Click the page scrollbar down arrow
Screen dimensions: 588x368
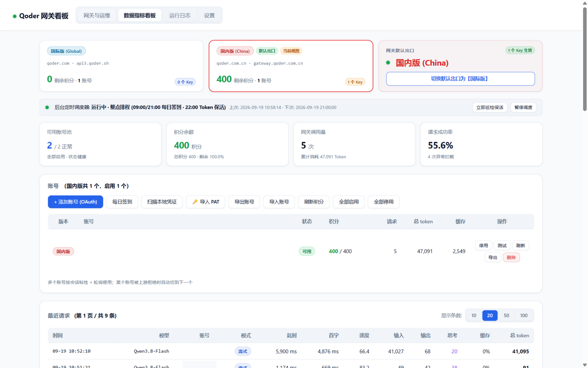pyautogui.click(x=585, y=365)
